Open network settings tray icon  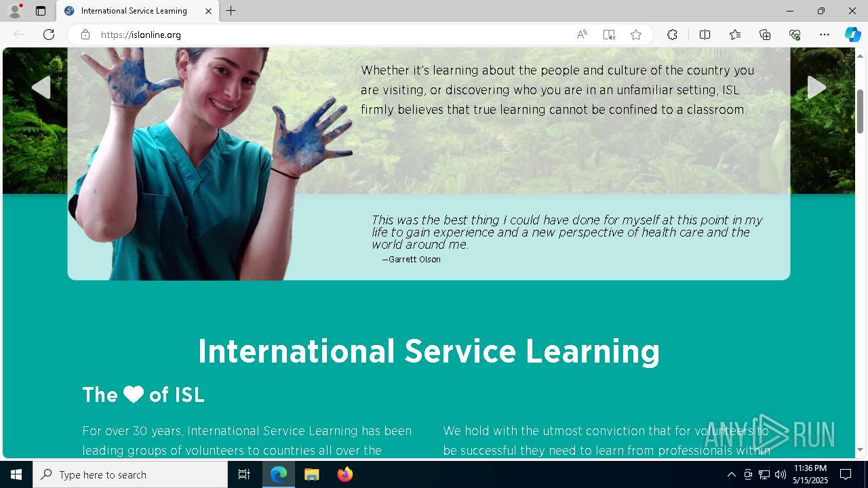pos(764,474)
